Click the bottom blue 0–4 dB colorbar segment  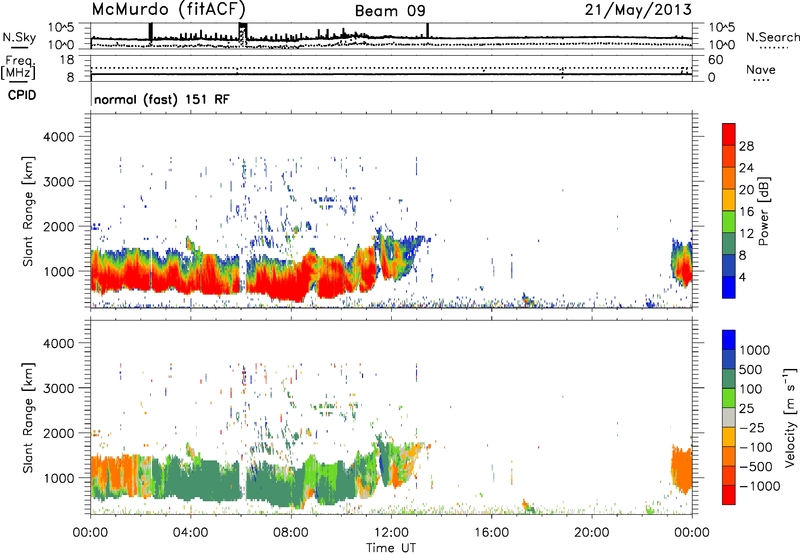click(729, 287)
